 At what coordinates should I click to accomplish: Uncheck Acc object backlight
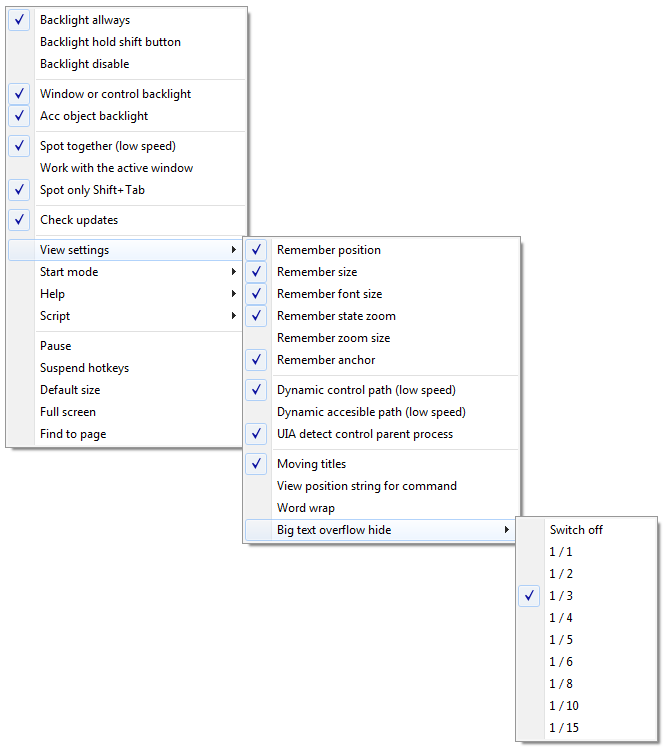click(x=127, y=116)
